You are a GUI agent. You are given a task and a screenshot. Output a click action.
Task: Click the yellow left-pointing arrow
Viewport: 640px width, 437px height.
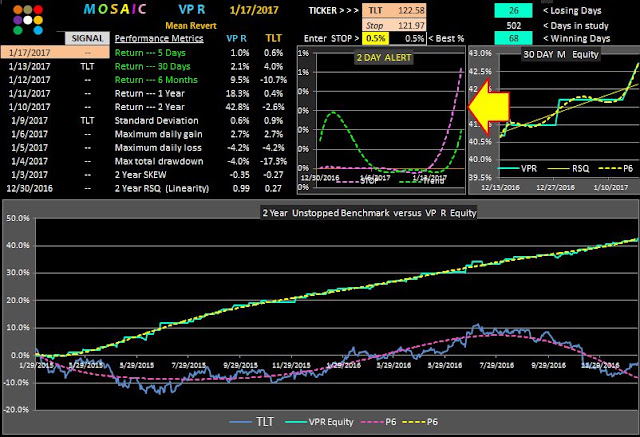point(488,107)
